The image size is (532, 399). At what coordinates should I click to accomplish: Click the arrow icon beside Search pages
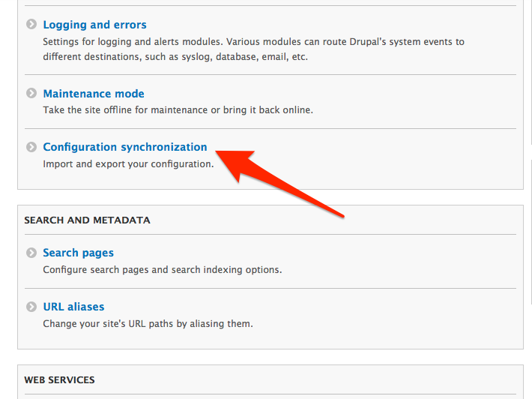click(31, 253)
